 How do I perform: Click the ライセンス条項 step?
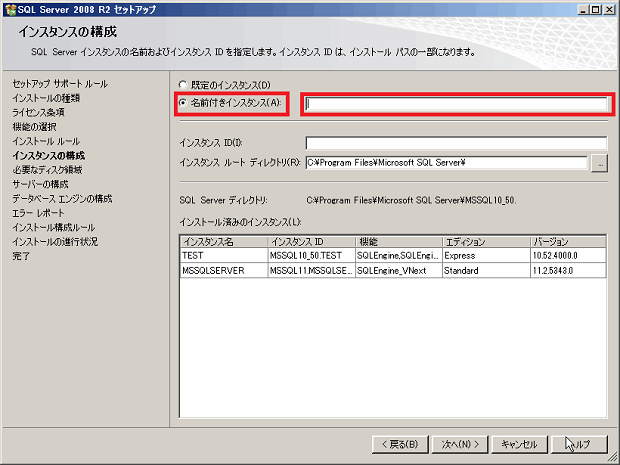38,112
